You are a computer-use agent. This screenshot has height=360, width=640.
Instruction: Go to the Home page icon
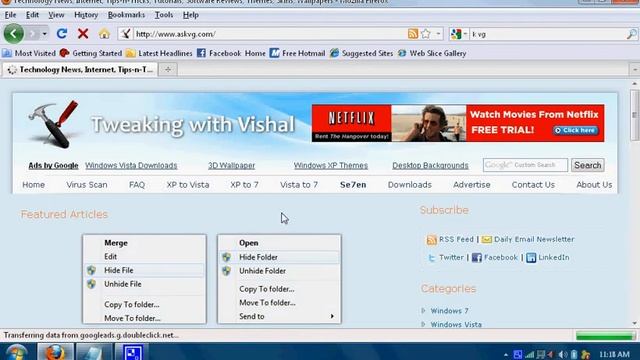tap(104, 34)
